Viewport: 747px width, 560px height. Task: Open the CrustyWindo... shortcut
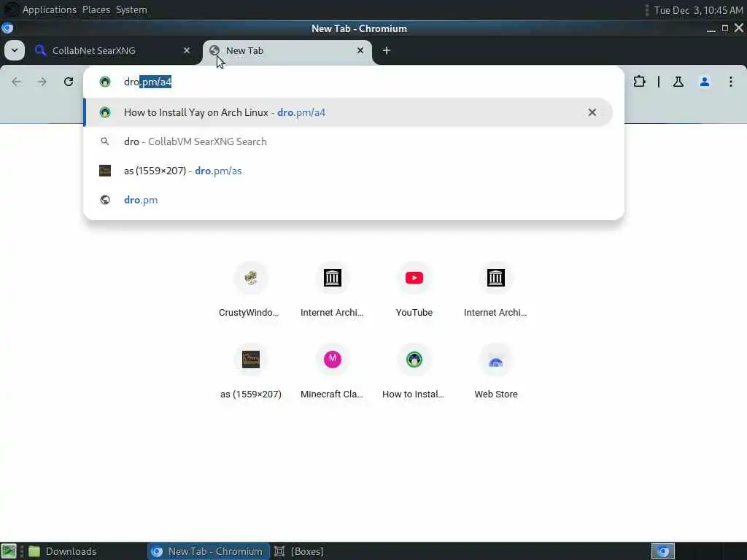click(251, 291)
